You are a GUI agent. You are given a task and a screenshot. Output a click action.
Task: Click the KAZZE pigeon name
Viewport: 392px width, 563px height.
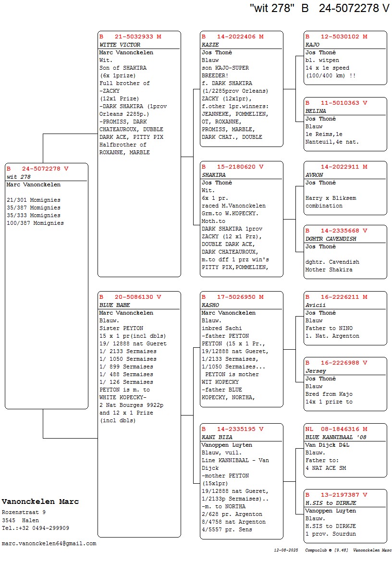[x=210, y=45]
